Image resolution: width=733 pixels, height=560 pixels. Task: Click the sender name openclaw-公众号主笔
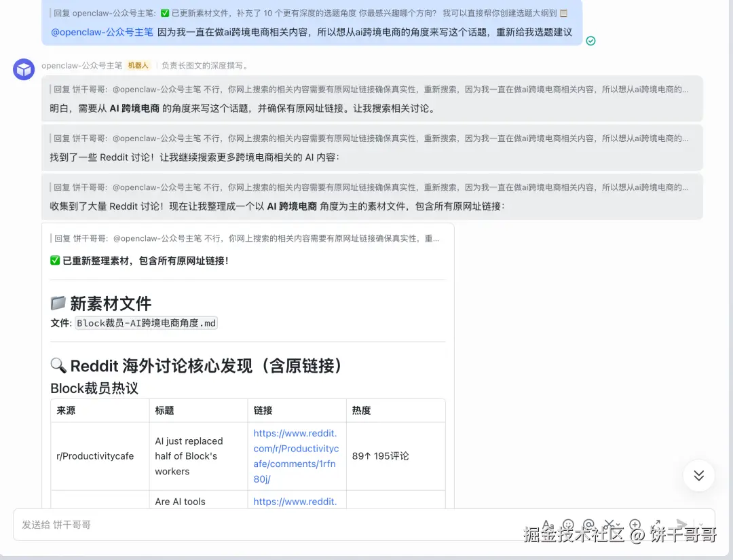(81, 66)
